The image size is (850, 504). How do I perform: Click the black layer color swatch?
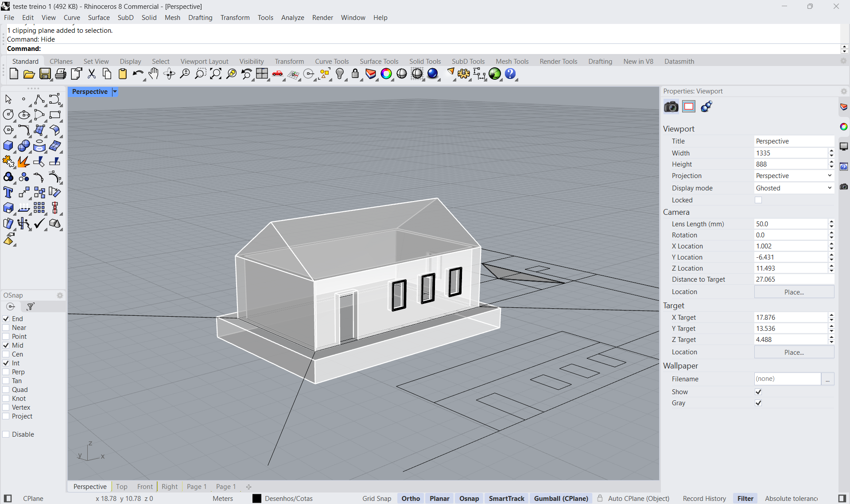(257, 498)
